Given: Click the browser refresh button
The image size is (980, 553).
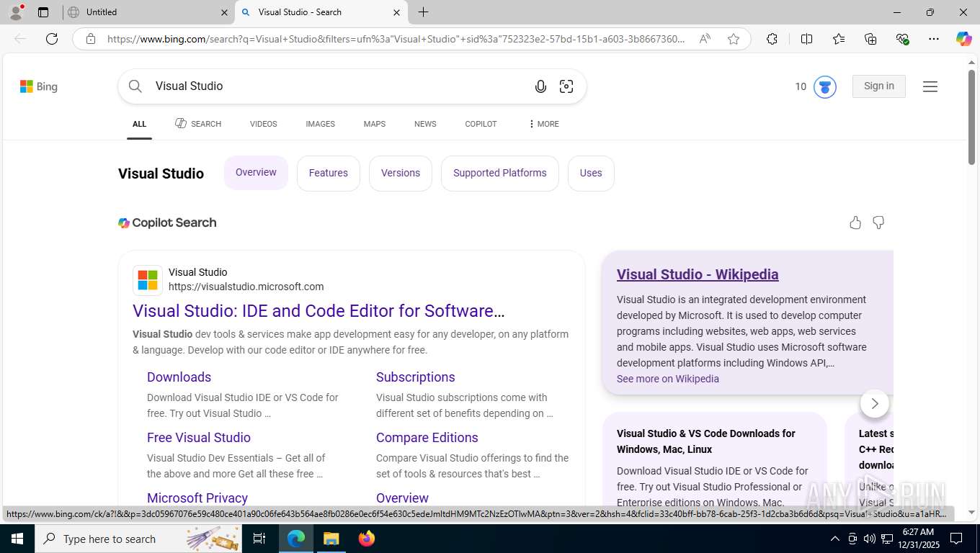Looking at the screenshot, I should tap(52, 39).
